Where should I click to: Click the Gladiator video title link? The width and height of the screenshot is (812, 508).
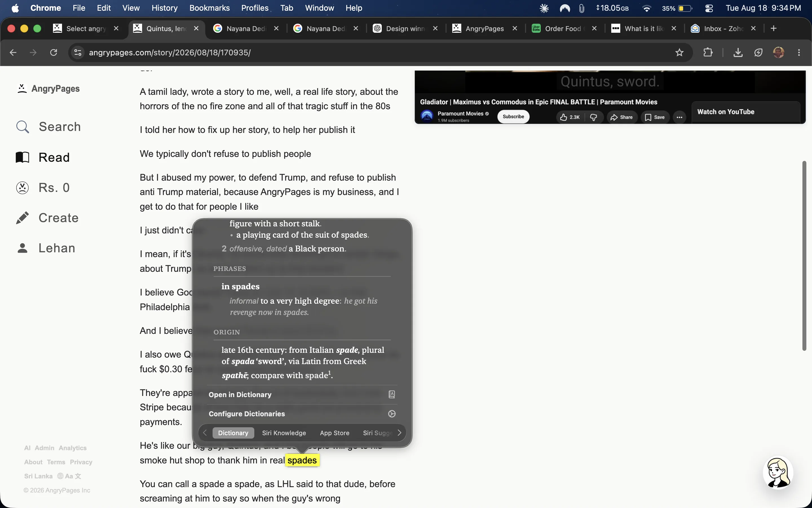(539, 102)
